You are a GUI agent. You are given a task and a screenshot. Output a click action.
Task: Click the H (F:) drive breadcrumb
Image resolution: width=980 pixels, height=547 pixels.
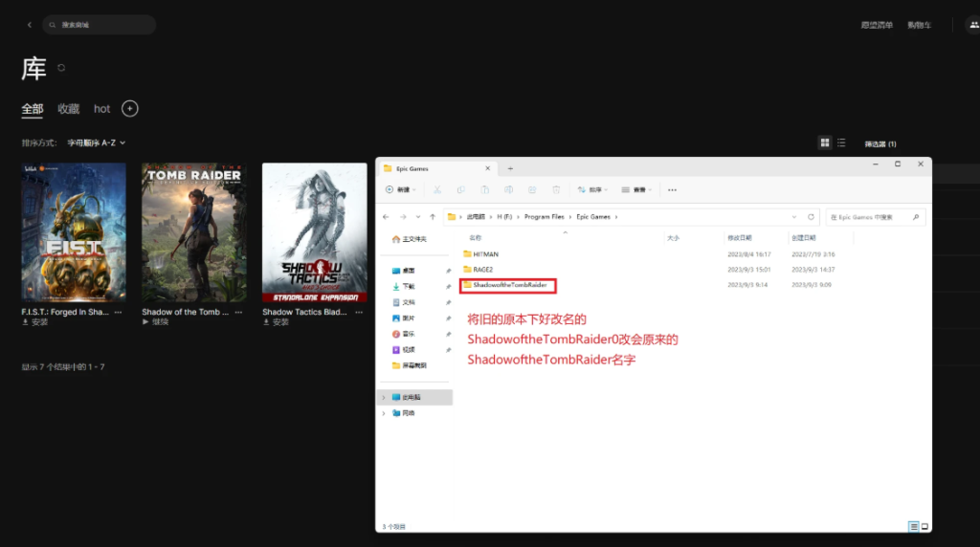(504, 217)
